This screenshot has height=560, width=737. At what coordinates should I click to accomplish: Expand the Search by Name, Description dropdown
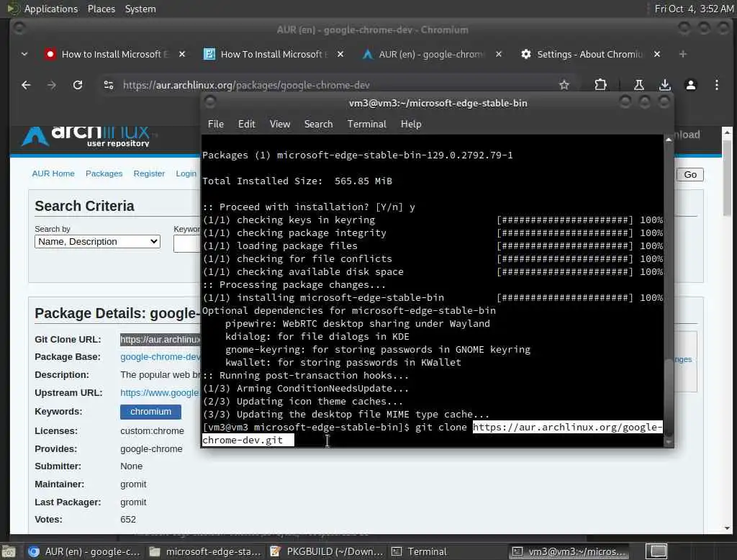click(x=97, y=242)
